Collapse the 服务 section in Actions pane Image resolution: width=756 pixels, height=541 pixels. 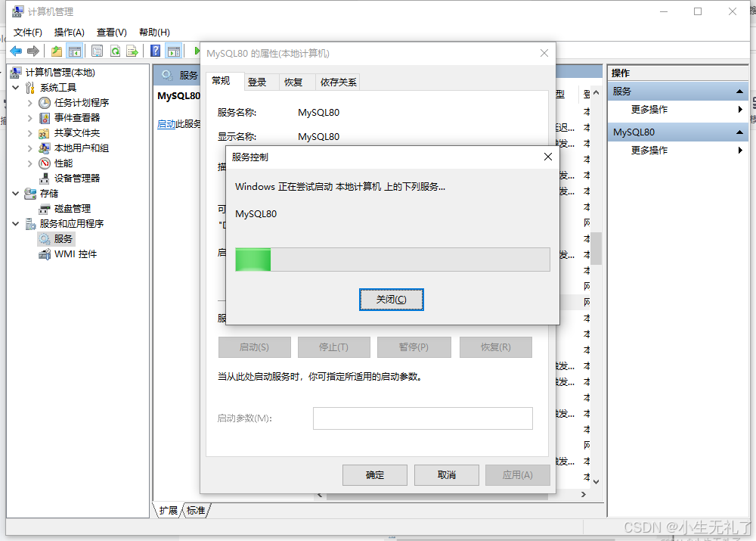(739, 92)
